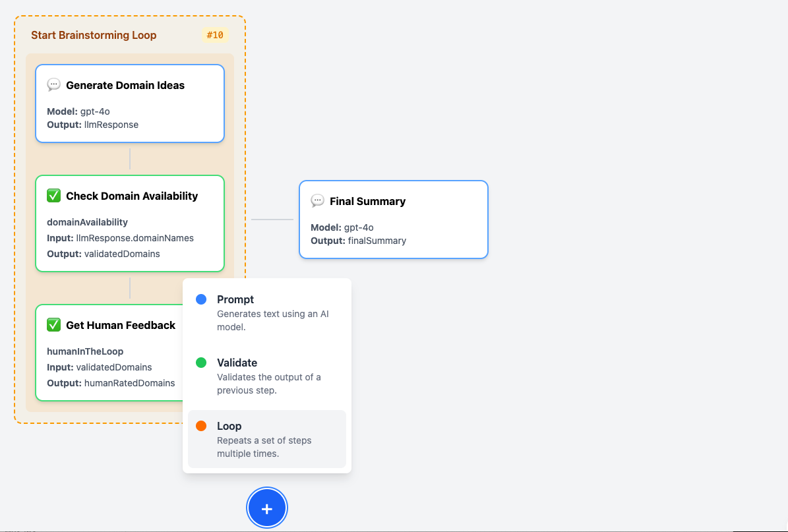Screen dimensions: 788x532
Task: Open the Final Summary node
Action: [393, 219]
